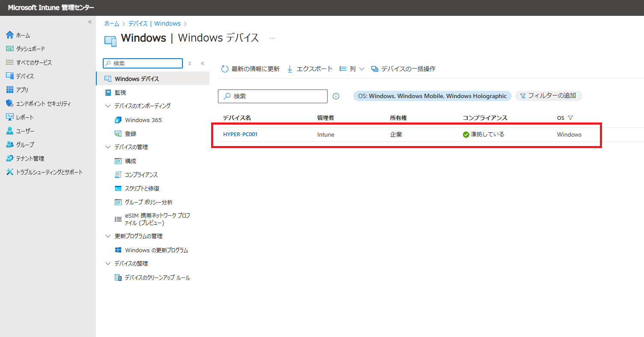
Task: Focus the submenu 検索 field
Action: 143,63
